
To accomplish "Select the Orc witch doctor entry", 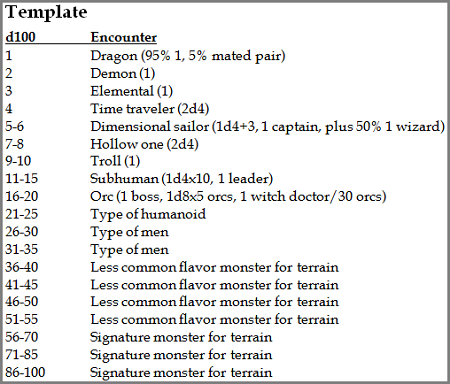I will pos(238,197).
